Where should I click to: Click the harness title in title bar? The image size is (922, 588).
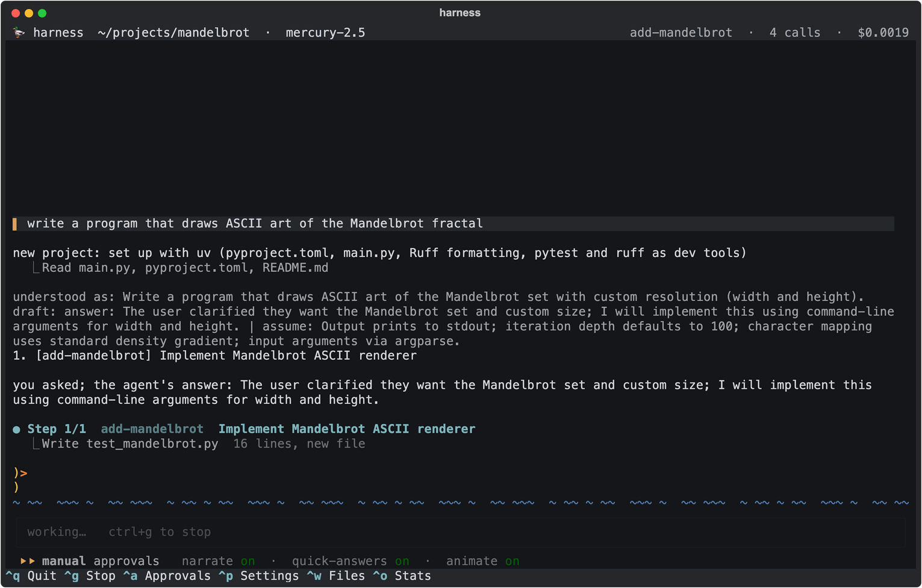(x=460, y=13)
